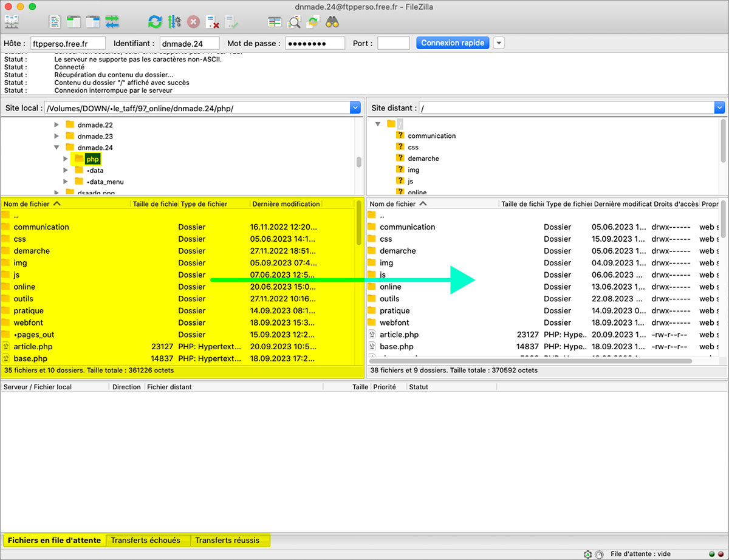Switch to the Transferts échoués tab

coord(145,540)
